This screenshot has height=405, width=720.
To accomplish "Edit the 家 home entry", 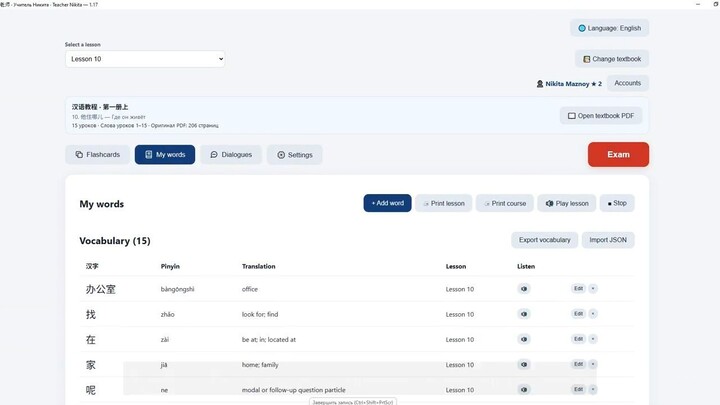I will pyautogui.click(x=578, y=364).
